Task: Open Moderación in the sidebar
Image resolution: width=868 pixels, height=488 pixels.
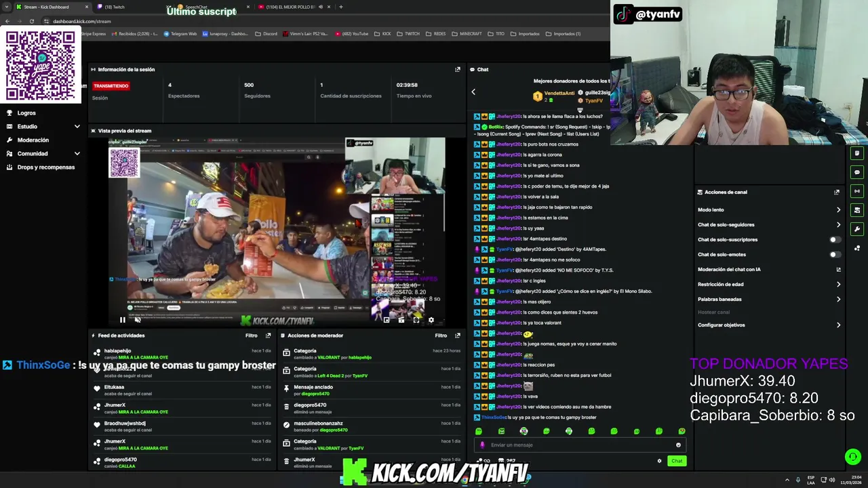Action: click(x=33, y=140)
